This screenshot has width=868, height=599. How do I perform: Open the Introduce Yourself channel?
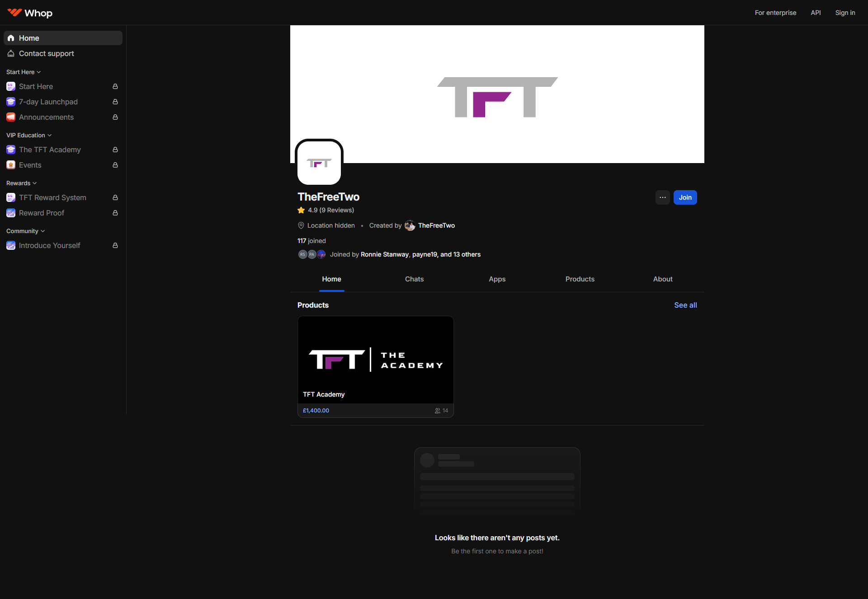point(63,245)
